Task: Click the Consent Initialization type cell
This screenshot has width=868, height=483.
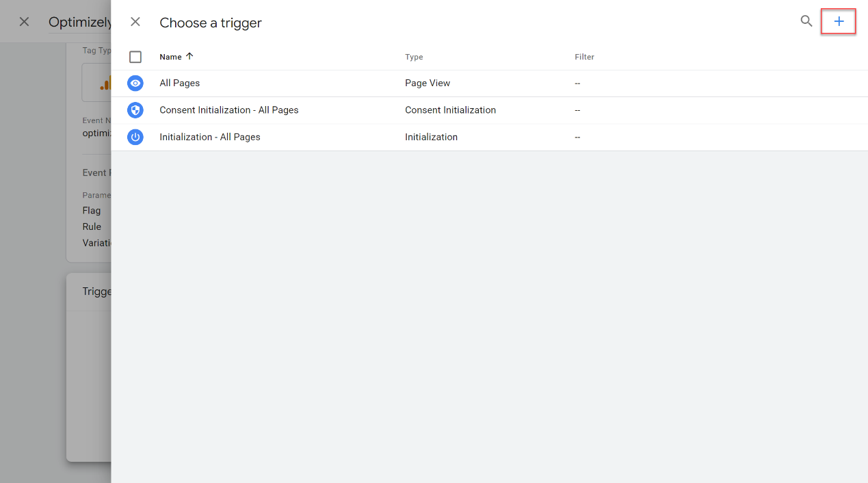Action: coord(450,110)
